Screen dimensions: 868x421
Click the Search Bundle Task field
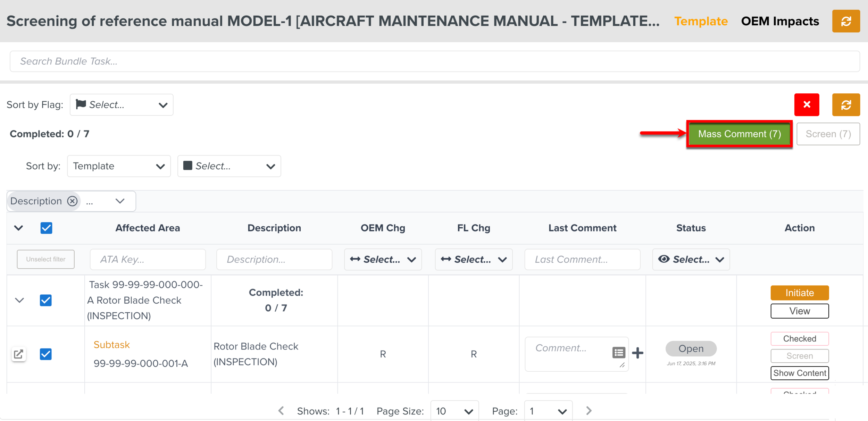click(434, 61)
